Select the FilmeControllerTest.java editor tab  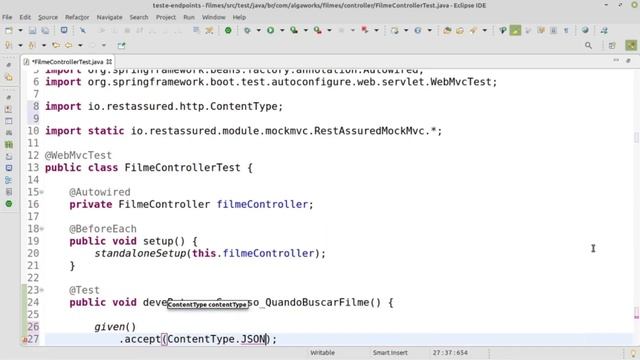click(x=67, y=62)
